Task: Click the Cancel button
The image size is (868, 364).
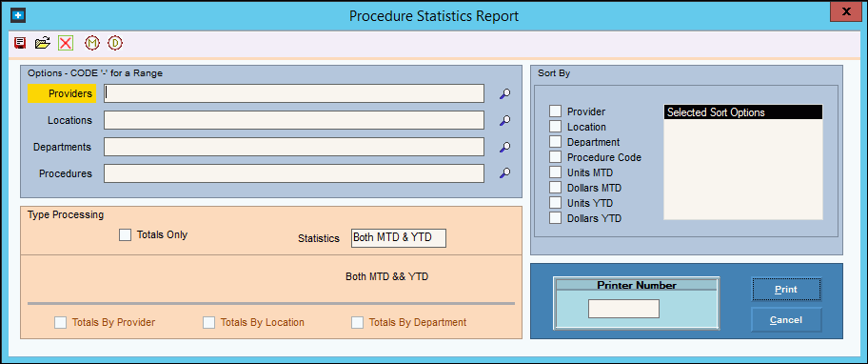Action: [x=786, y=319]
